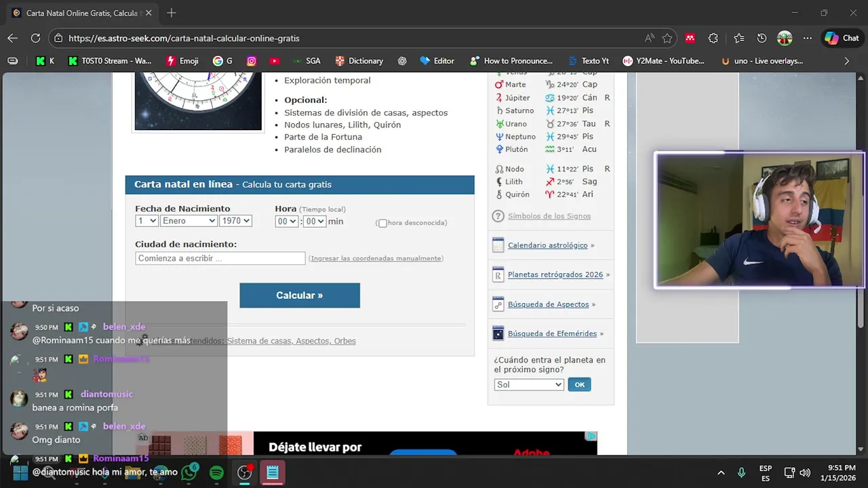This screenshot has height=488, width=868.
Task: Open Símbolos de los Signos link
Action: tap(549, 216)
